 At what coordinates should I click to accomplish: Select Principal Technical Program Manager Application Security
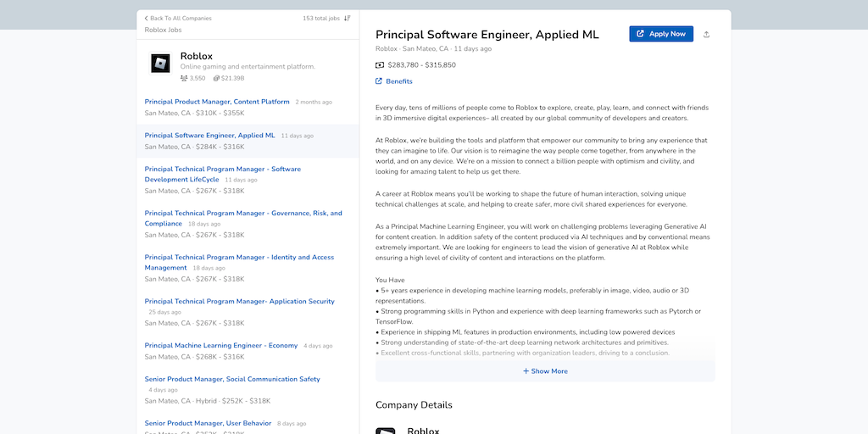coord(239,302)
